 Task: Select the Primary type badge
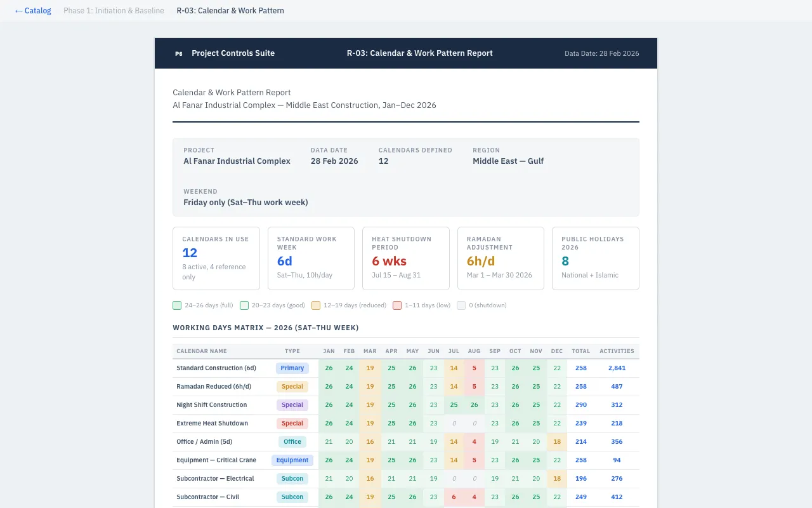[x=292, y=368]
